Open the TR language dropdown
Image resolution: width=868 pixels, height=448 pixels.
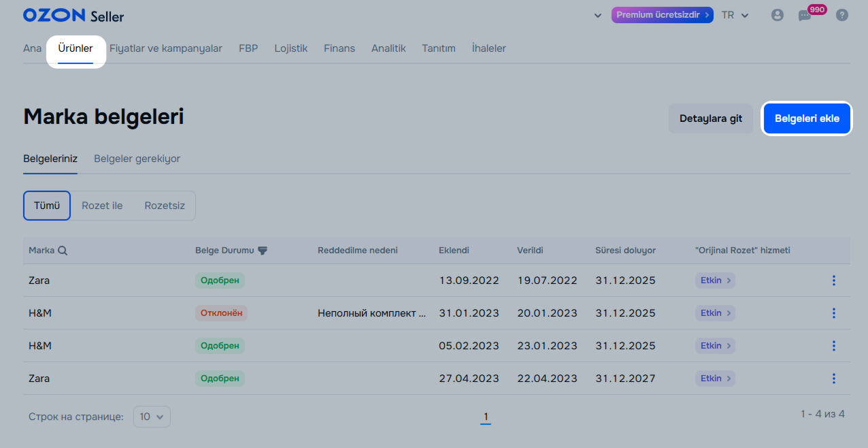(735, 15)
